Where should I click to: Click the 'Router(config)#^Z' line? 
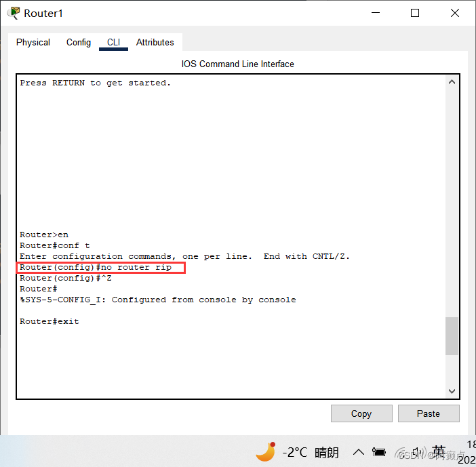[x=66, y=278]
